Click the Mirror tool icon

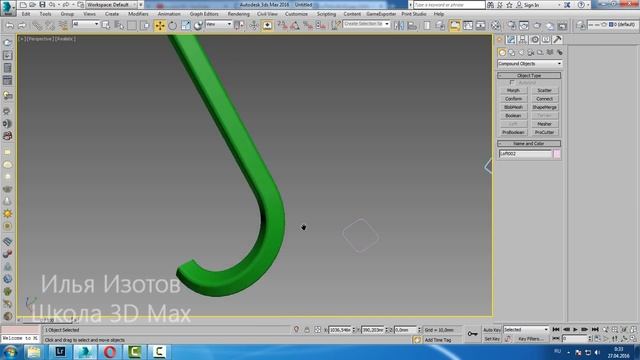point(399,25)
